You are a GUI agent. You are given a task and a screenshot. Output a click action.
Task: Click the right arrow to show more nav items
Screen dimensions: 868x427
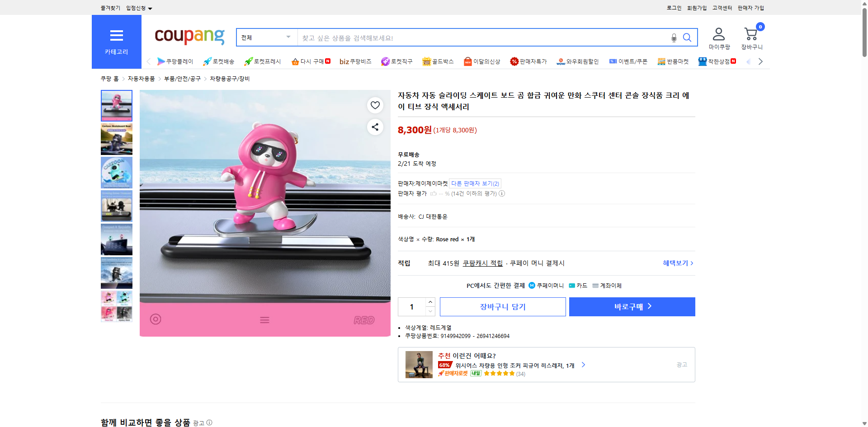[x=761, y=61]
